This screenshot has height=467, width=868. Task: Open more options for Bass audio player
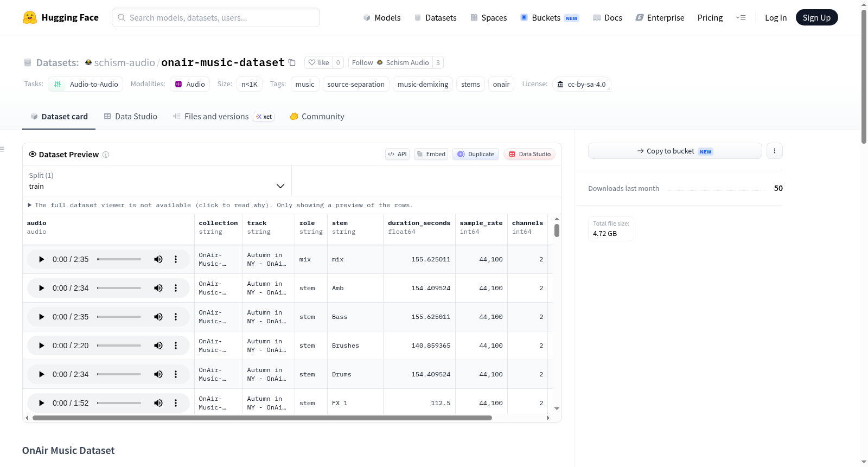click(176, 317)
